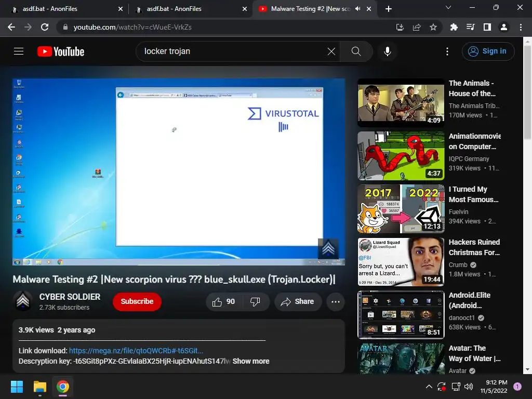The width and height of the screenshot is (532, 399).
Task: Close the Malware Testing tab
Action: click(x=369, y=9)
